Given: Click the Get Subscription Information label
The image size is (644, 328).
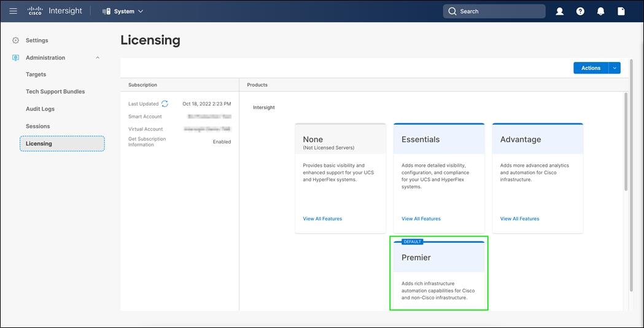Looking at the screenshot, I should point(147,142).
